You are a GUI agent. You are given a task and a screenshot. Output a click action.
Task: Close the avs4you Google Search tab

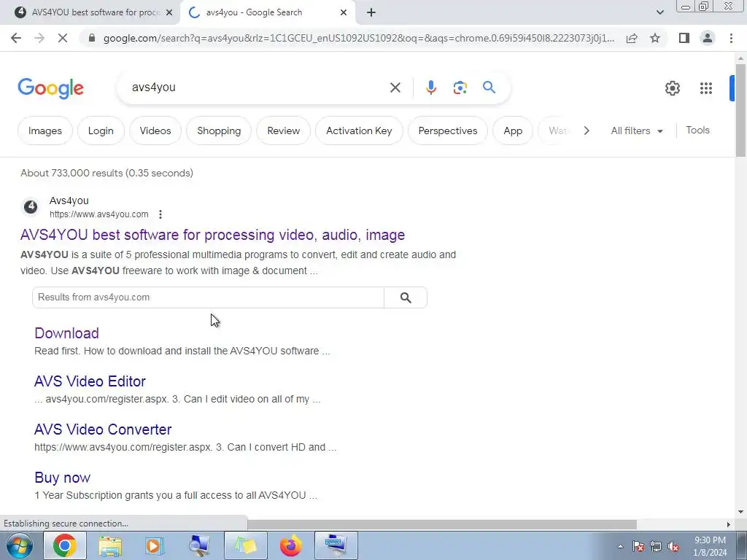point(344,13)
